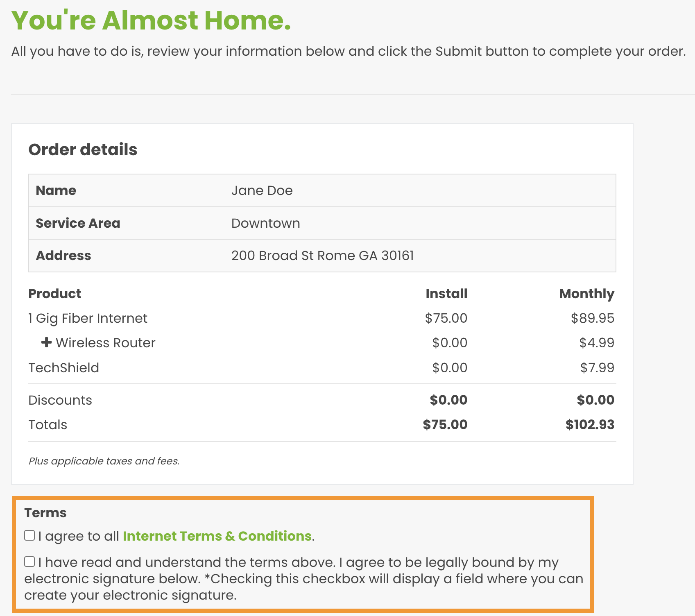Select the $102.93 monthly total

point(590,425)
